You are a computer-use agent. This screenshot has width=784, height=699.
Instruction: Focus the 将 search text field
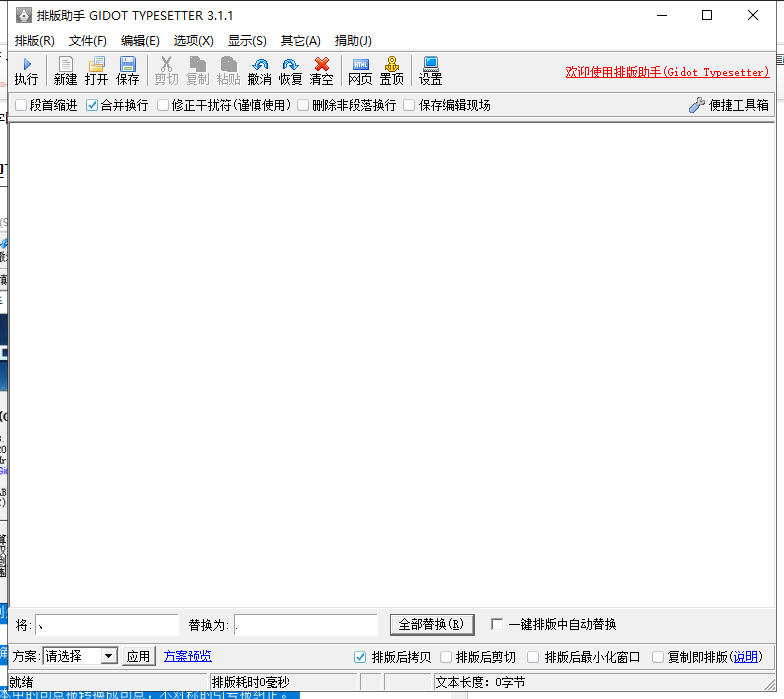pyautogui.click(x=107, y=625)
